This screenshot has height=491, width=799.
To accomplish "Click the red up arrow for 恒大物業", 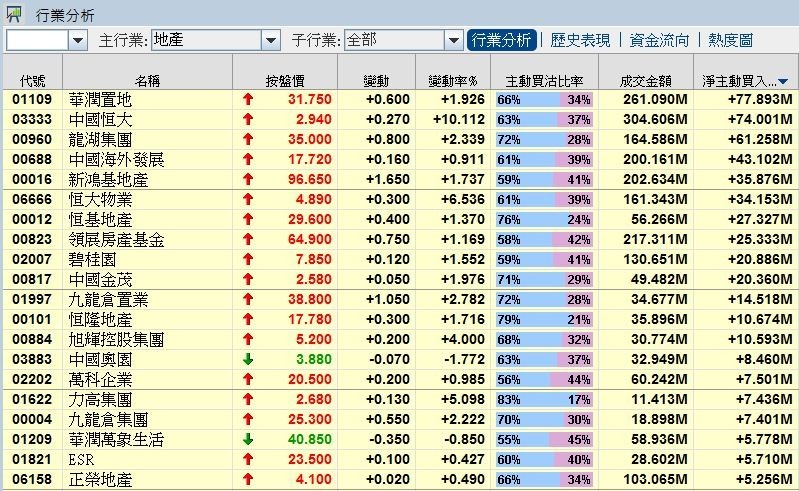I will [248, 200].
